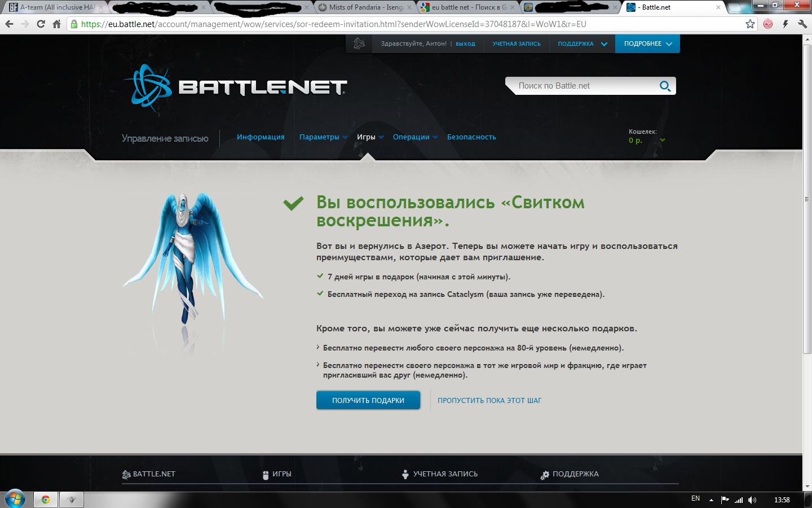Viewport: 812px width, 508px height.
Task: Click the page scrollbar down arrow
Action: (807, 486)
